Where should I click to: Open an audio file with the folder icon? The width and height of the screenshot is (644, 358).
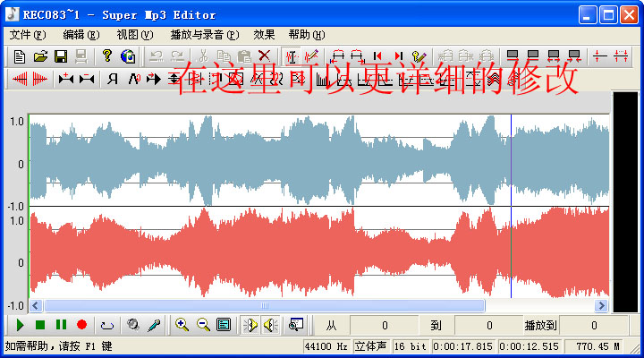(40, 56)
